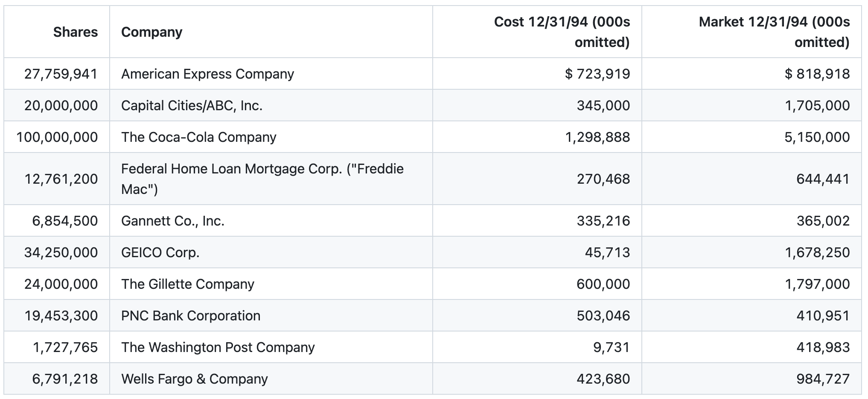Click the 100,000,000 shares value
This screenshot has height=399, width=868.
coord(57,137)
